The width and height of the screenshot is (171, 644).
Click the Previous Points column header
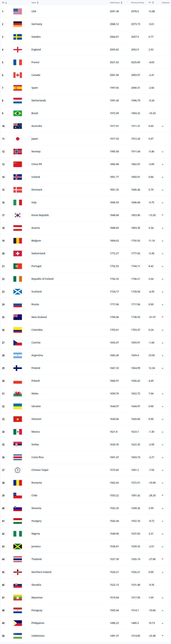[x=137, y=3]
